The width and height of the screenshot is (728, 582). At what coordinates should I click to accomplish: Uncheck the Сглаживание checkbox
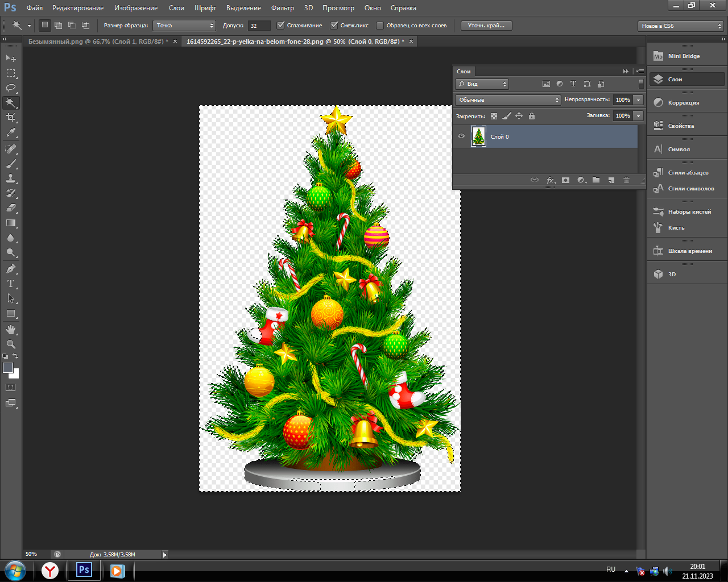point(280,26)
